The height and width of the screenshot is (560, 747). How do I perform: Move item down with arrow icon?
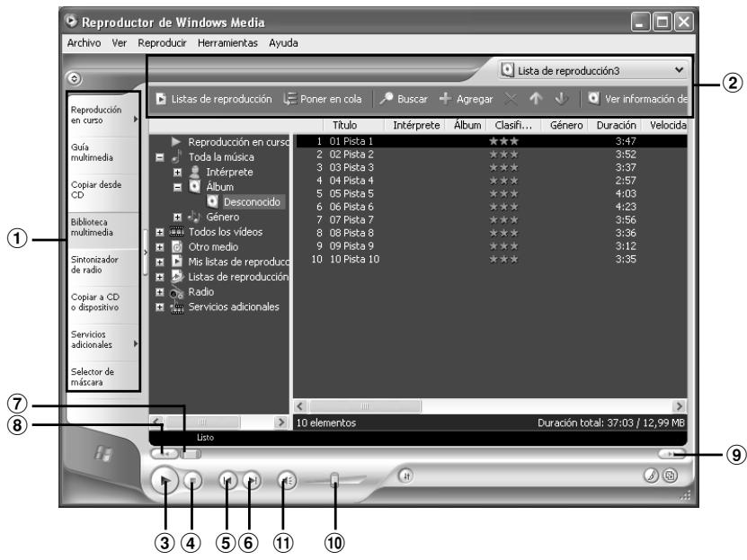pyautogui.click(x=562, y=99)
